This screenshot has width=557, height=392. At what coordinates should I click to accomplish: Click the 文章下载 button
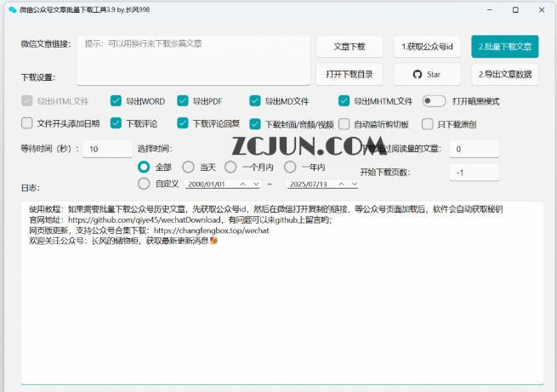click(350, 47)
